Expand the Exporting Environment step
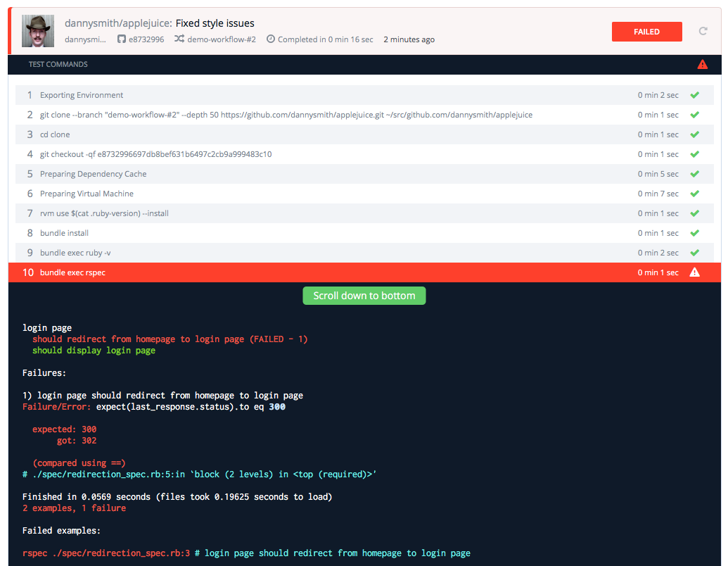The image size is (728, 566). point(364,95)
